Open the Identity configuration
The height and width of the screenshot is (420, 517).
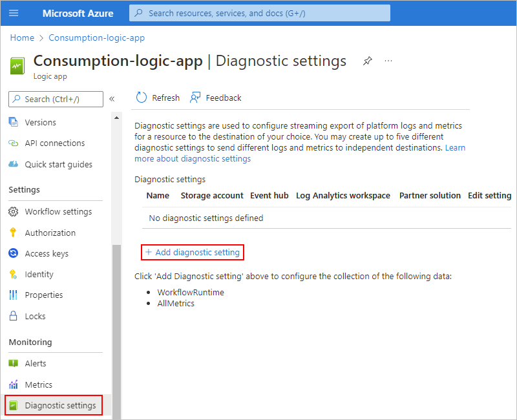(x=40, y=274)
